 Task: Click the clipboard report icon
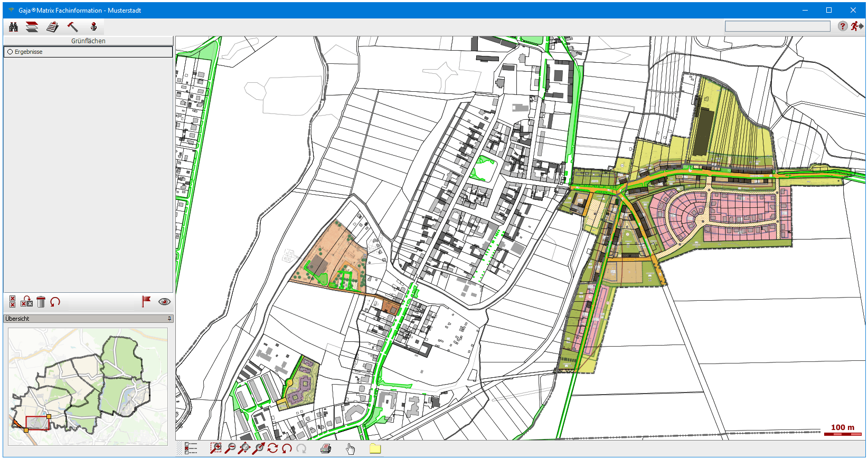click(52, 27)
